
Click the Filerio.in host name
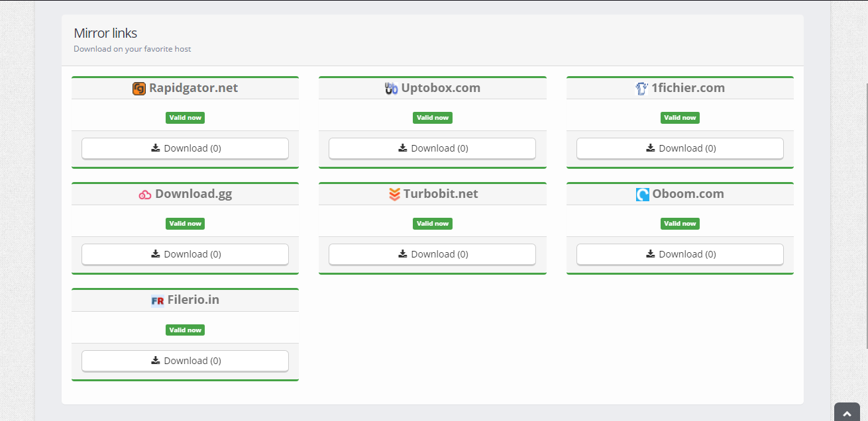point(193,300)
